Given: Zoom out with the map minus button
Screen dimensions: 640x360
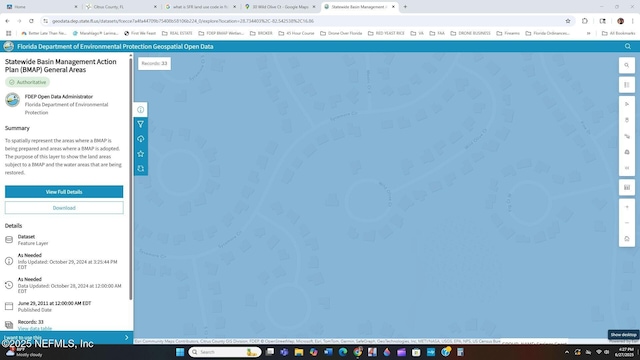Looking at the screenshot, I should coord(627,223).
